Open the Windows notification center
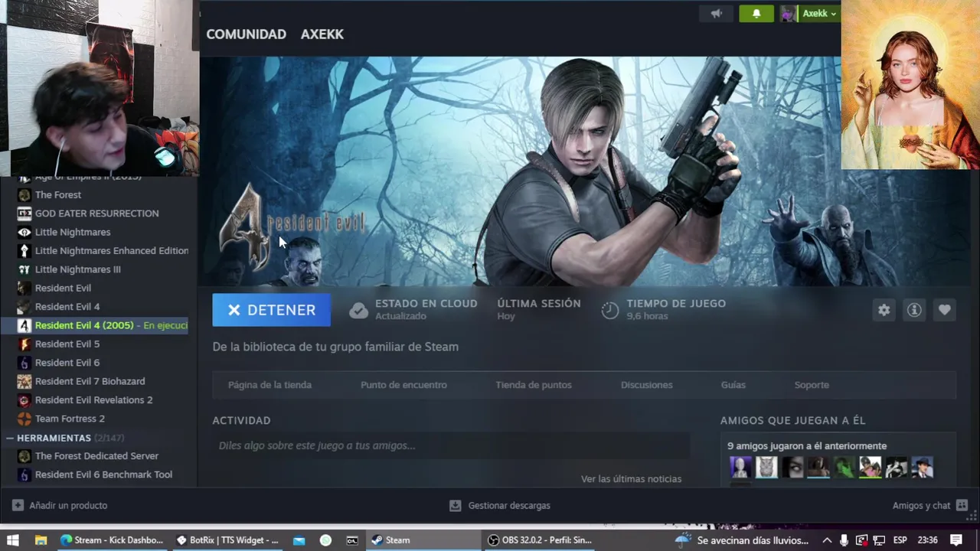 point(956,540)
